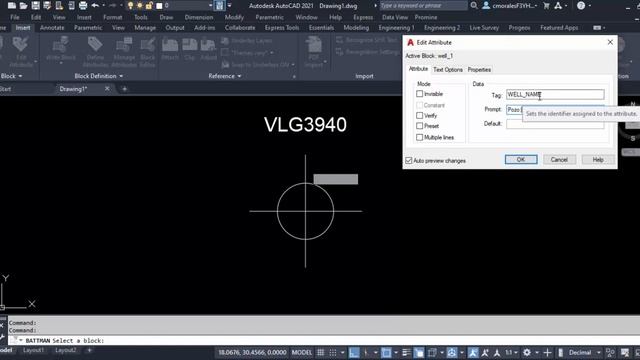640x360 pixels.
Task: Switch to the Annotate ribbon tab
Action: click(x=52, y=27)
